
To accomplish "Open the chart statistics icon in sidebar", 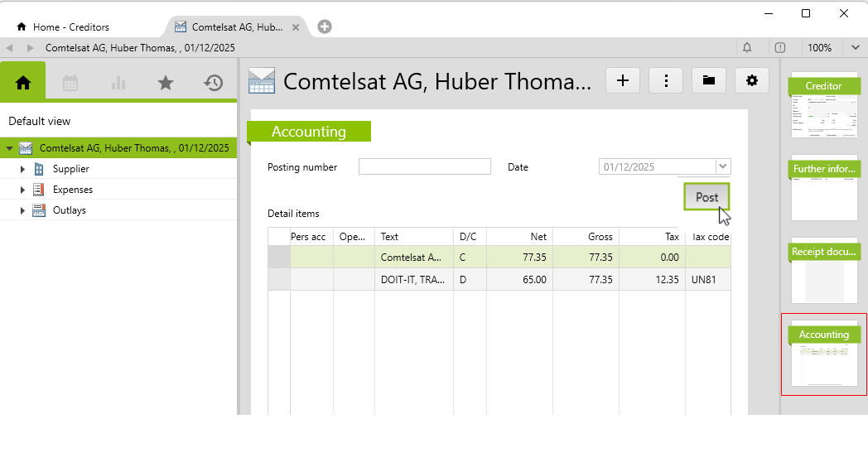I will click(x=118, y=82).
